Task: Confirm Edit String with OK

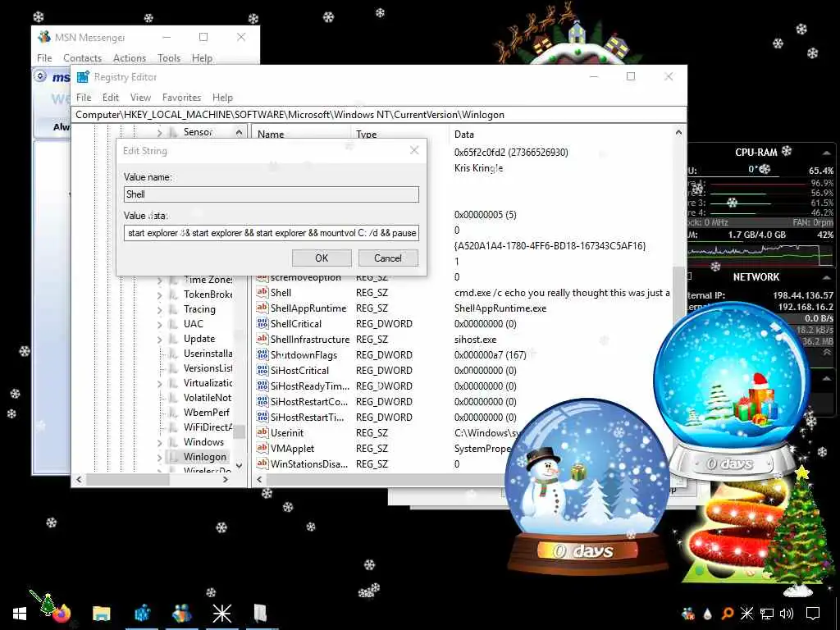Action: click(322, 258)
